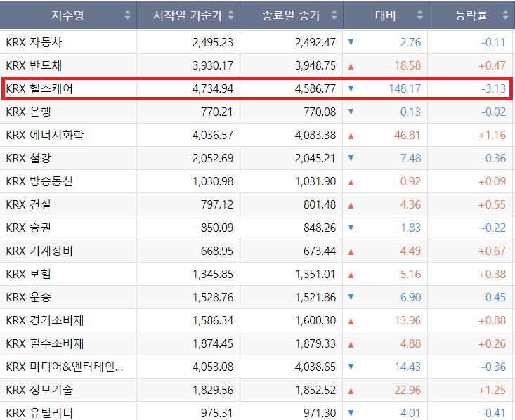
Task: Click the up arrow in KRX 에너지화학 row
Action: tap(351, 136)
